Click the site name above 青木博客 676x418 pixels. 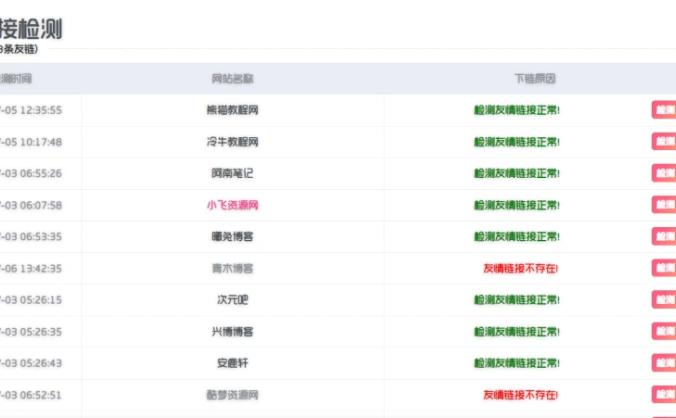[232, 237]
